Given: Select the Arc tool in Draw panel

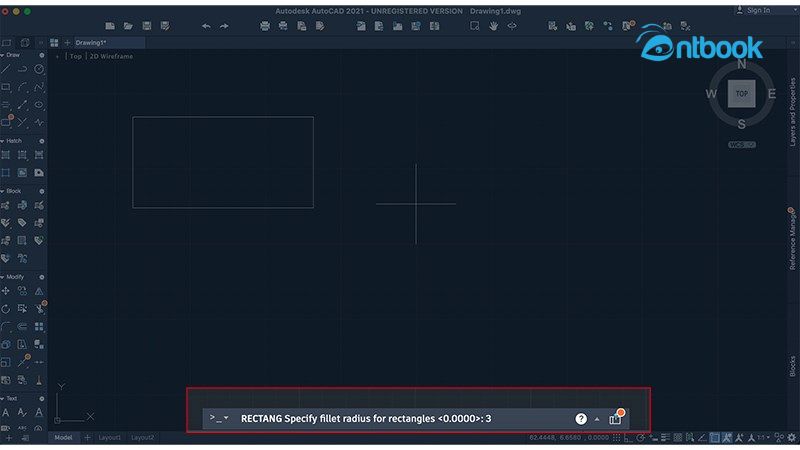Looking at the screenshot, I should tap(22, 87).
